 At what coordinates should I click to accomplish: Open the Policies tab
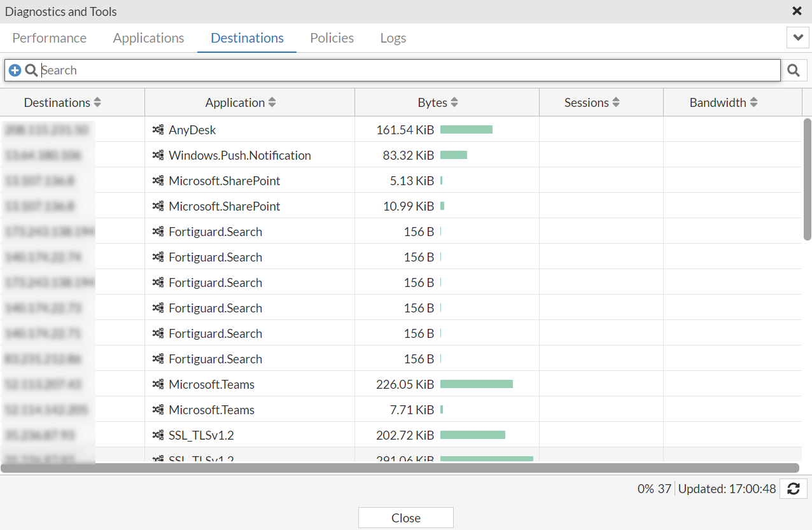tap(332, 38)
